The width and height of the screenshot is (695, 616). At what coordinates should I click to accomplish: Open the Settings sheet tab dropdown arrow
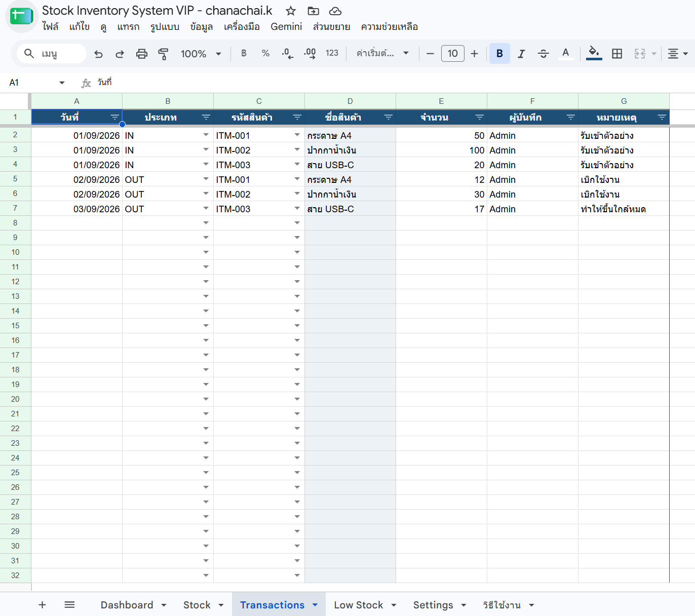[464, 605]
